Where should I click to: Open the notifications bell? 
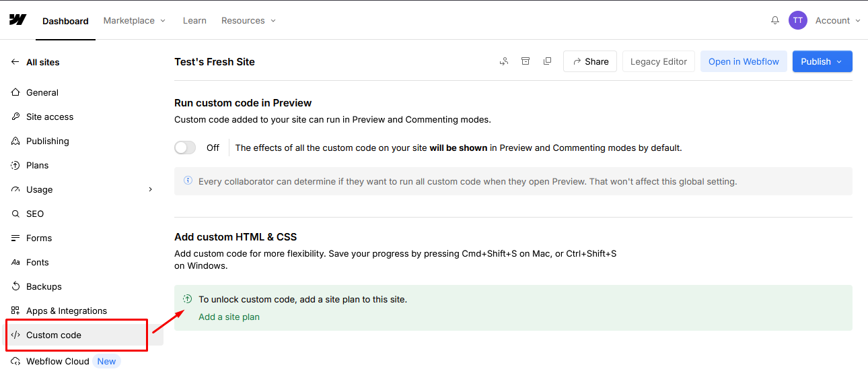(x=775, y=20)
